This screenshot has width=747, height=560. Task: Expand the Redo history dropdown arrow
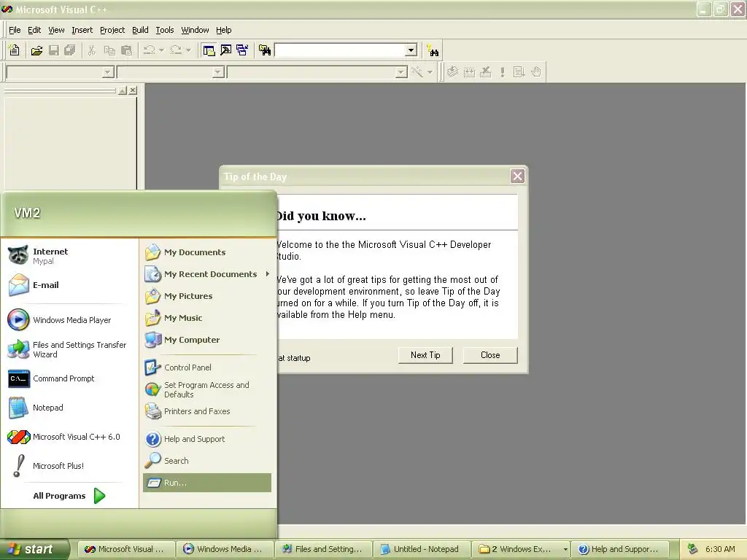188,50
